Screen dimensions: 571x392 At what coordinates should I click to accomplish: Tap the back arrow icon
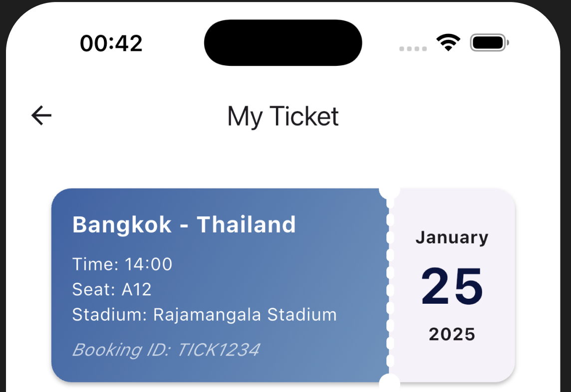41,116
